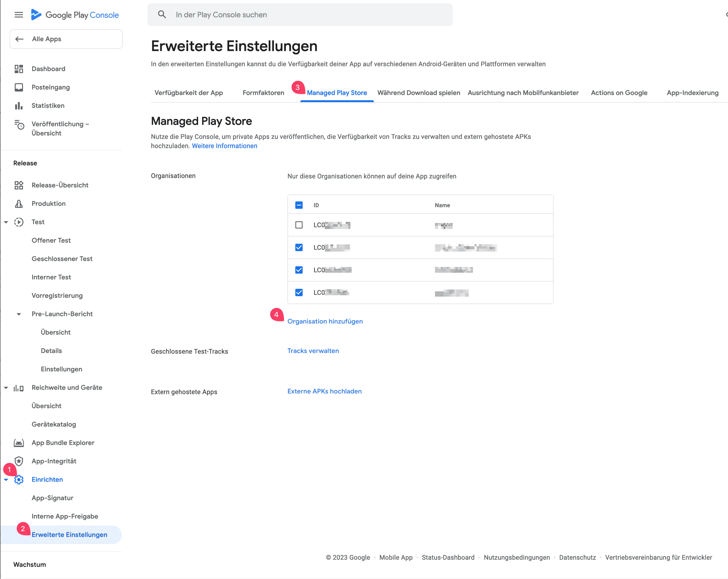
Task: Open Release-Übersicht from the sidebar icon
Action: (19, 185)
